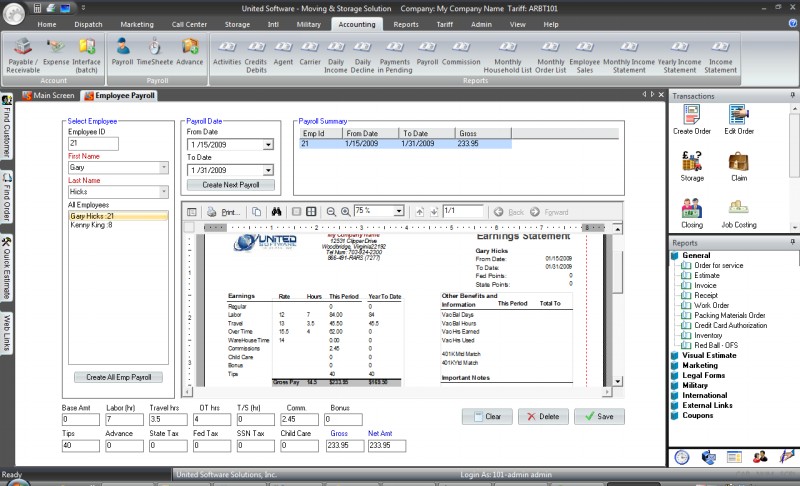This screenshot has height=486, width=800.
Task: Click the zoom out magnifier icon
Action: coord(331,212)
